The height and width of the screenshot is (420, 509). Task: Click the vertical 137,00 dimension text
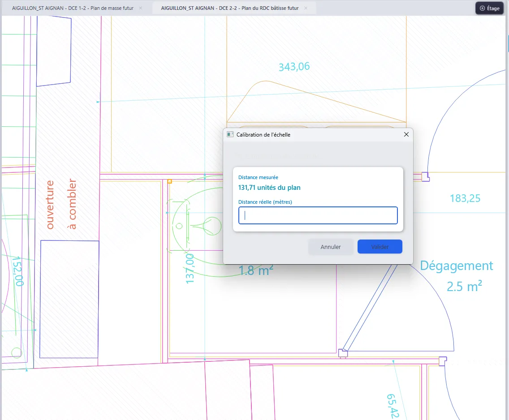[x=190, y=269]
